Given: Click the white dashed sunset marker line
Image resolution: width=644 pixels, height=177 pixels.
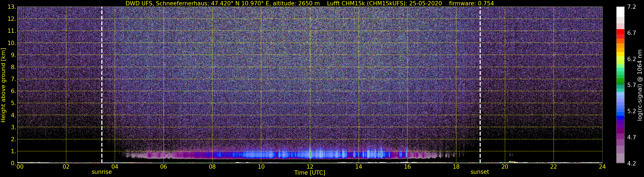Looking at the screenshot, I should point(480,85).
